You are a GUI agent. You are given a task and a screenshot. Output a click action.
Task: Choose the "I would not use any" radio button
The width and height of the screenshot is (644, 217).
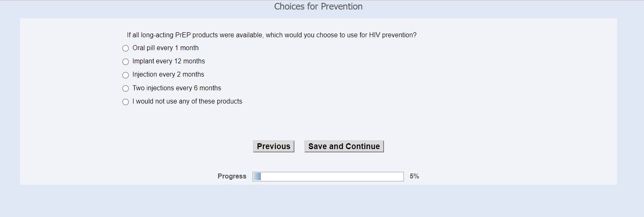click(126, 102)
